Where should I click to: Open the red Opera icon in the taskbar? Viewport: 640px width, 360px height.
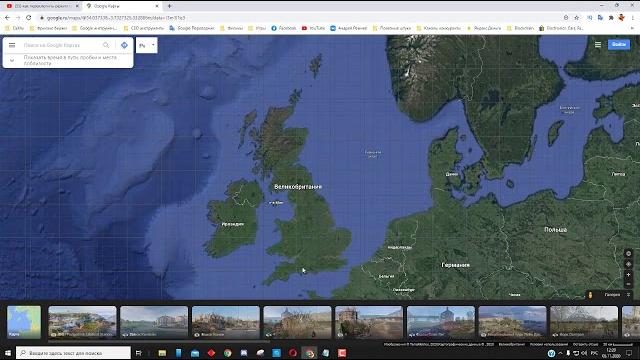pyautogui.click(x=293, y=353)
